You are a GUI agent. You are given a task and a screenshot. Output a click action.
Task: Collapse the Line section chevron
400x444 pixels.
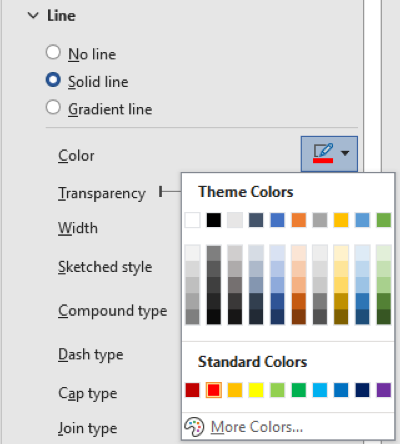[33, 15]
